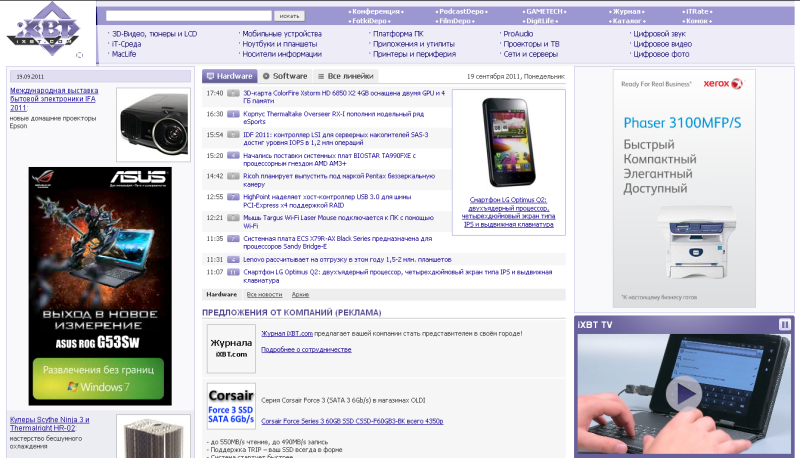Open the FilmDepo link
The height and width of the screenshot is (458, 800).
pyautogui.click(x=455, y=21)
